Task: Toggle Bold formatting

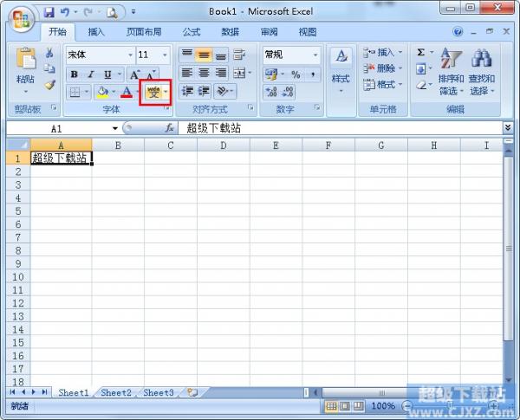Action: pos(75,74)
